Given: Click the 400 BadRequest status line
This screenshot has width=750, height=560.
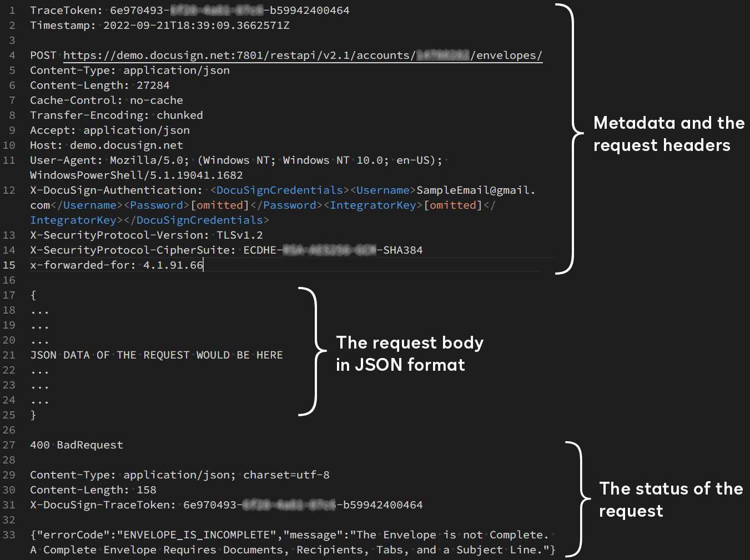Looking at the screenshot, I should coord(77,445).
